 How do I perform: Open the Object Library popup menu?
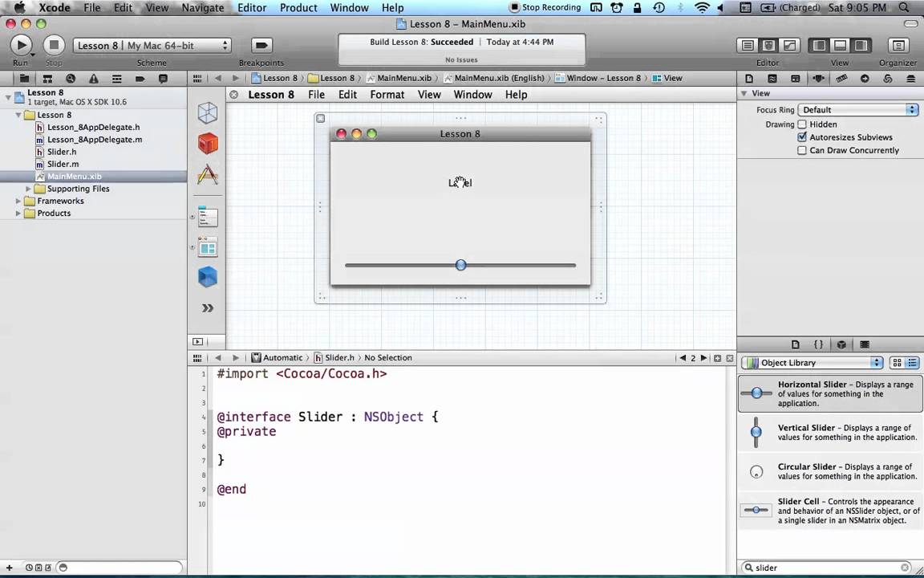point(812,363)
